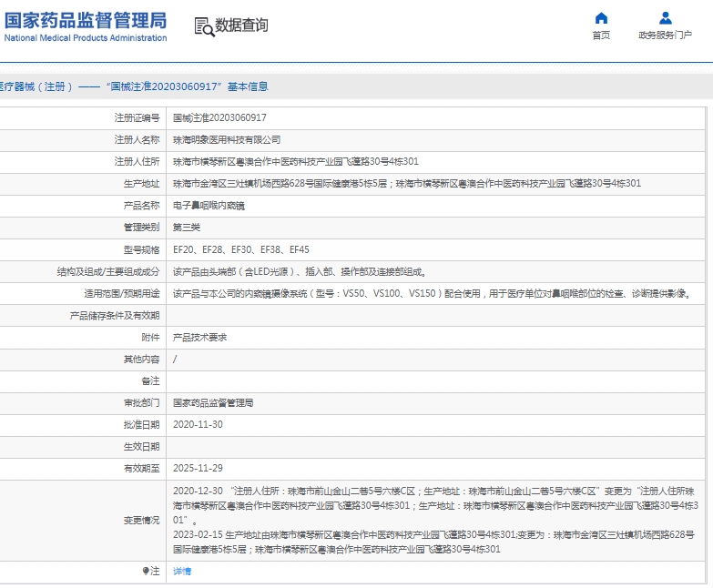Click the 数据查询 heading text
The height and width of the screenshot is (588, 713).
click(241, 25)
